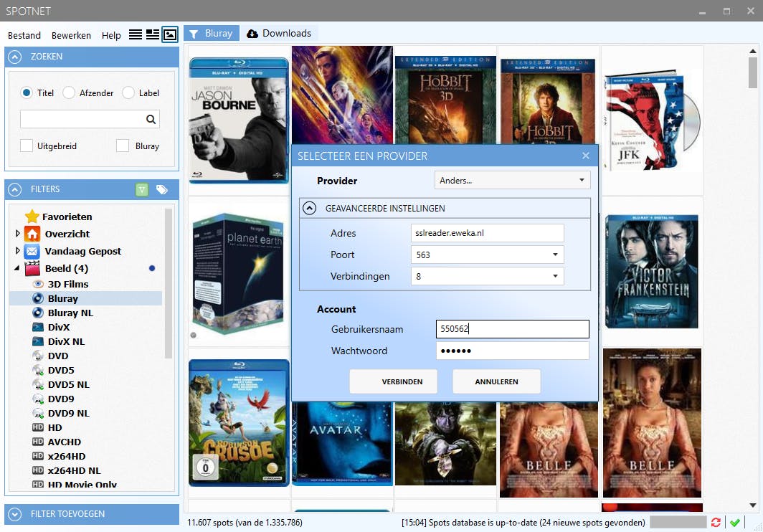
Task: Click the green checkmark status icon
Action: click(735, 522)
